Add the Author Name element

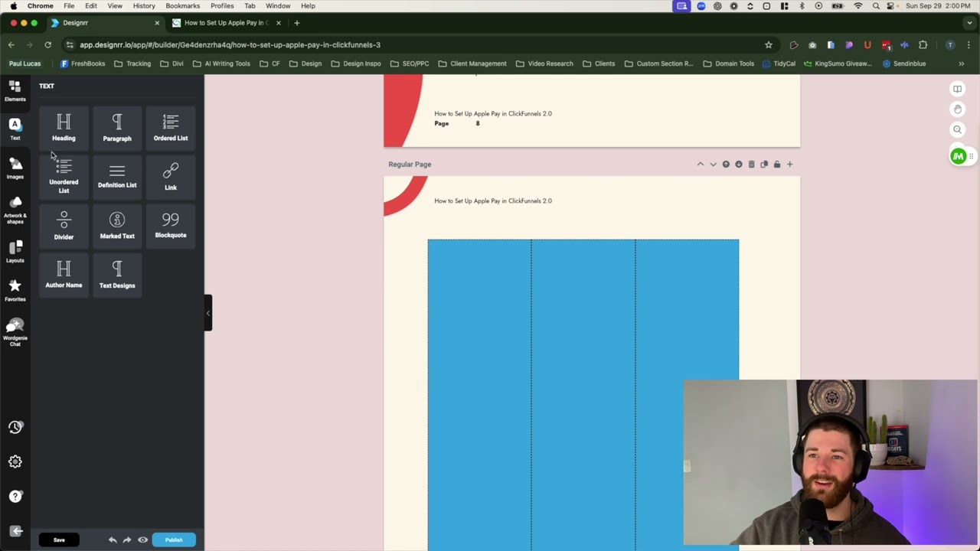[x=64, y=275]
